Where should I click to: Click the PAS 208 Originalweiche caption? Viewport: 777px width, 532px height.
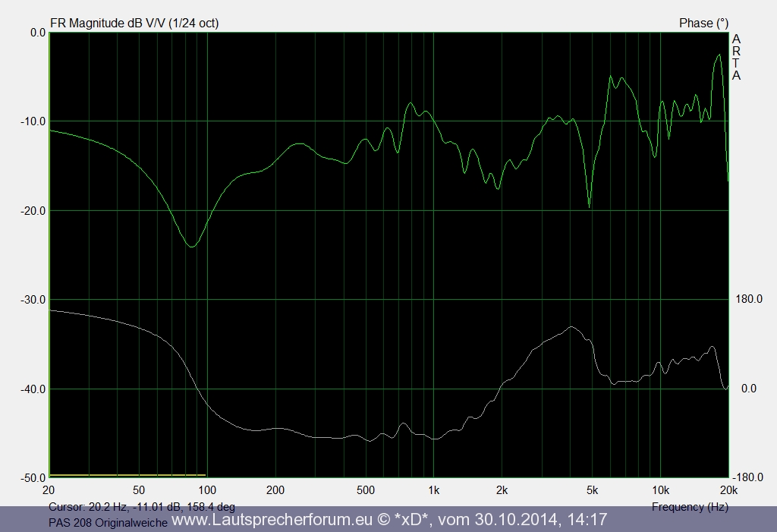coord(108,522)
